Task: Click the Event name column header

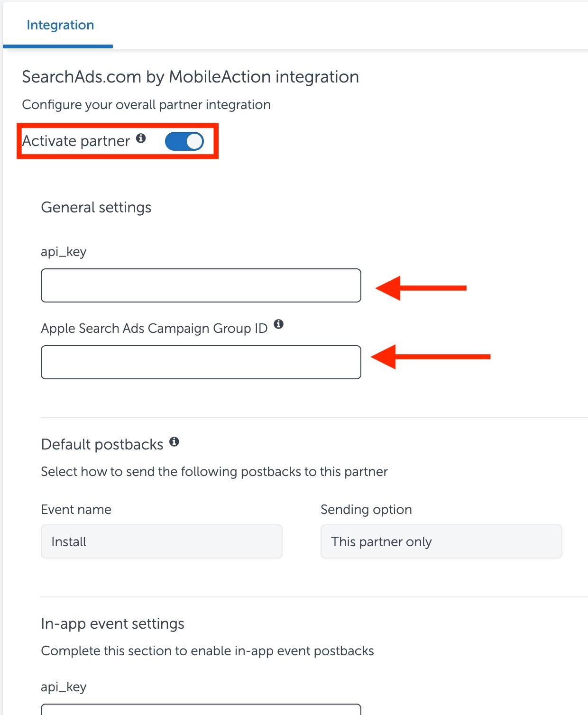Action: coord(76,509)
